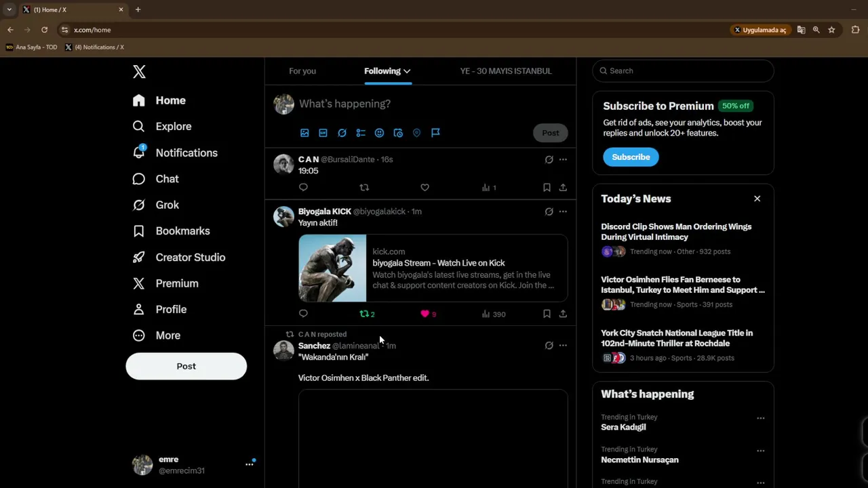The image size is (868, 488).
Task: Bookmark C A N's 19:05 post
Action: coord(547,188)
